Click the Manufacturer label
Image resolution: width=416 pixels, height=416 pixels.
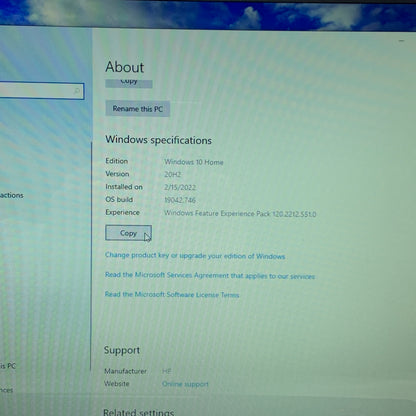[x=125, y=371]
